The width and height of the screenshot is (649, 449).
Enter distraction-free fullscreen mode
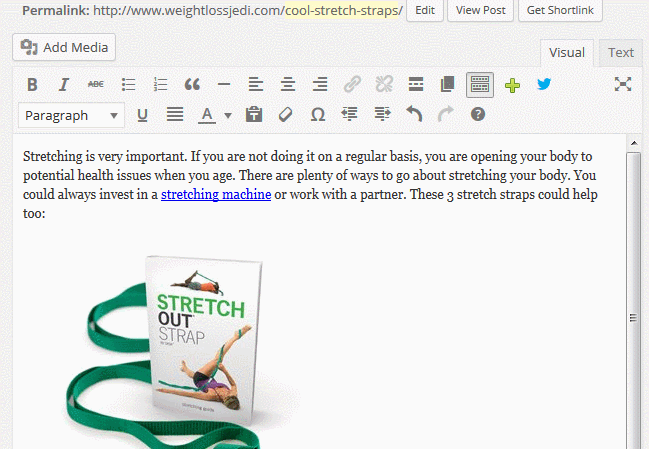pos(623,84)
